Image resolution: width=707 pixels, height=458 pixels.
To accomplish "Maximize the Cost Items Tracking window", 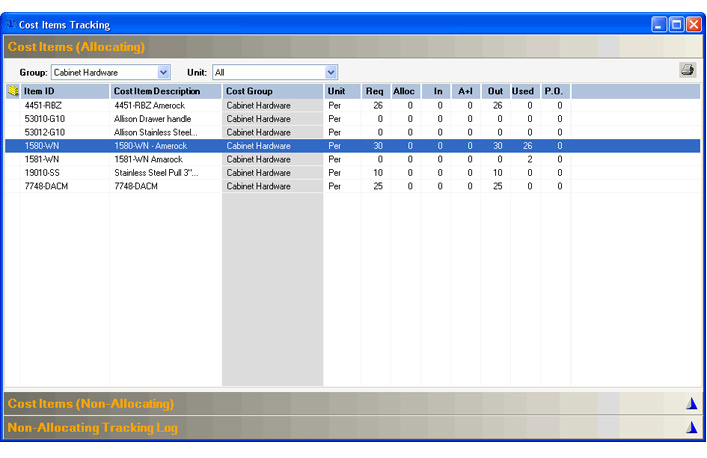I will point(676,24).
